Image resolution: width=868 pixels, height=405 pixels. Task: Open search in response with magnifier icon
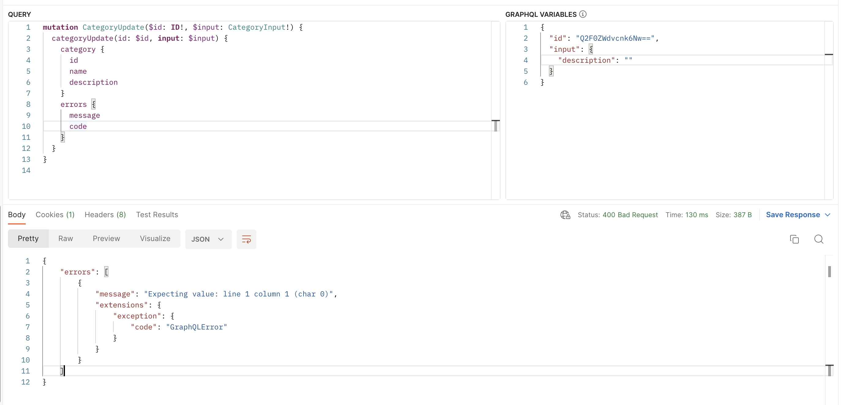pyautogui.click(x=819, y=239)
